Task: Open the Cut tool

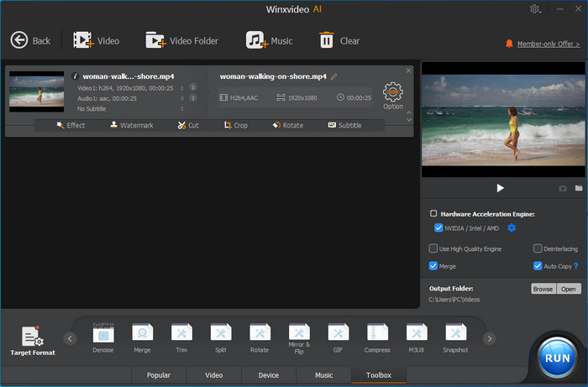Action: coord(188,125)
